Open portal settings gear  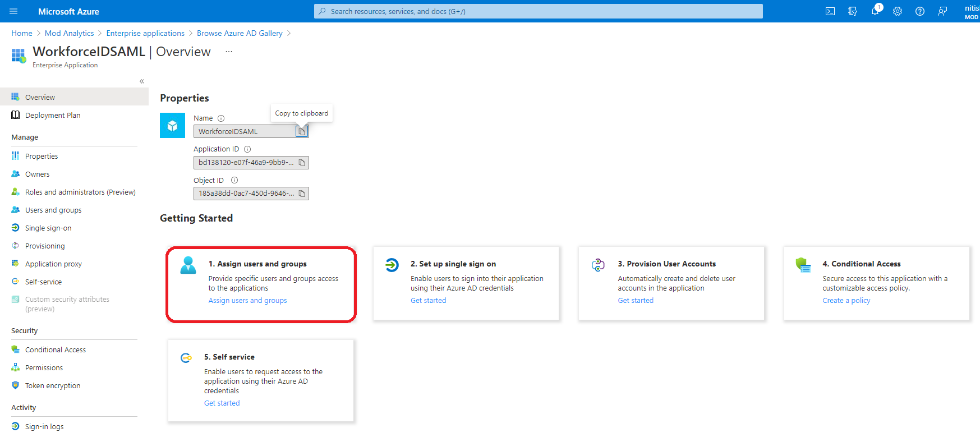(x=898, y=11)
